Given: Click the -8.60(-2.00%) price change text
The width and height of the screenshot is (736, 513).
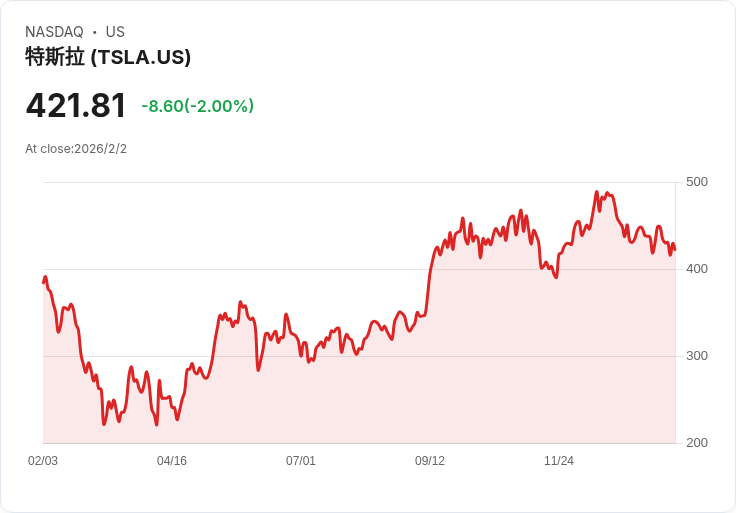Looking at the screenshot, I should coord(198,106).
